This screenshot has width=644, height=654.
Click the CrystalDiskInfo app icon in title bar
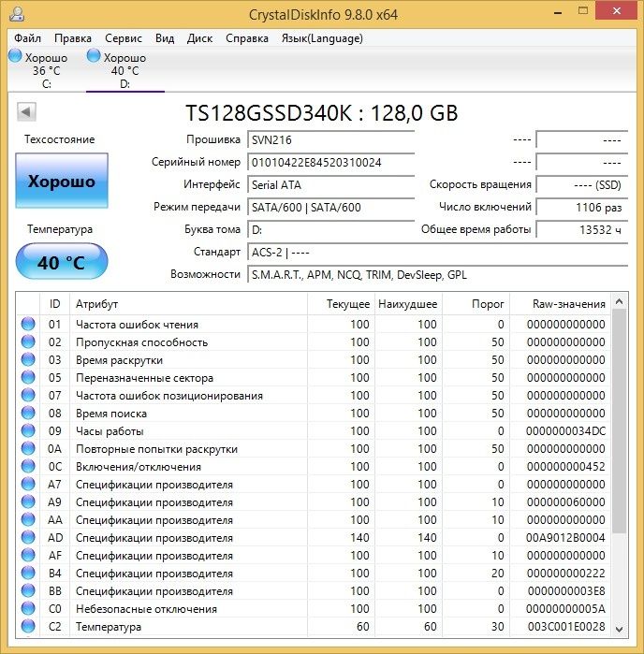17,14
